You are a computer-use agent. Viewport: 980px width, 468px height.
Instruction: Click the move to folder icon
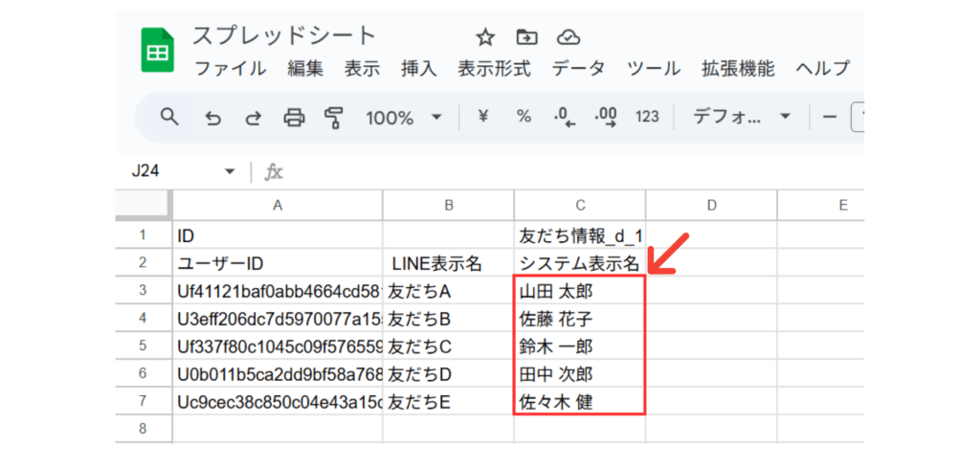526,37
